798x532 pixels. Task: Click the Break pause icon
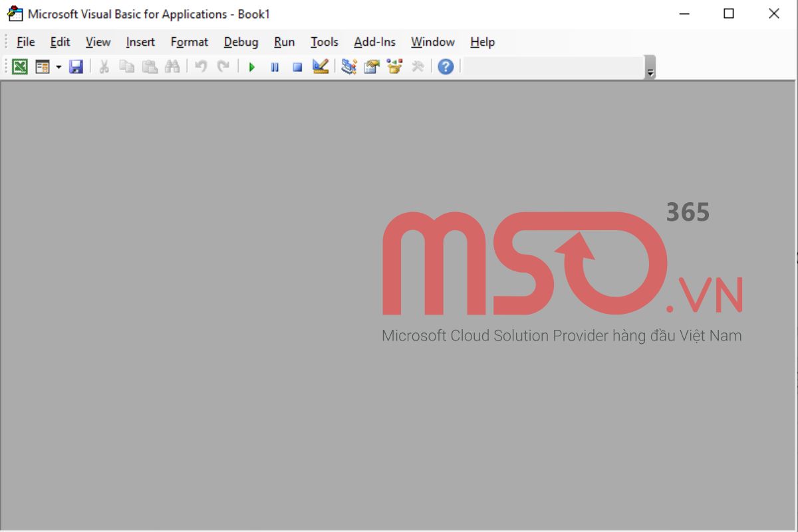coord(275,66)
